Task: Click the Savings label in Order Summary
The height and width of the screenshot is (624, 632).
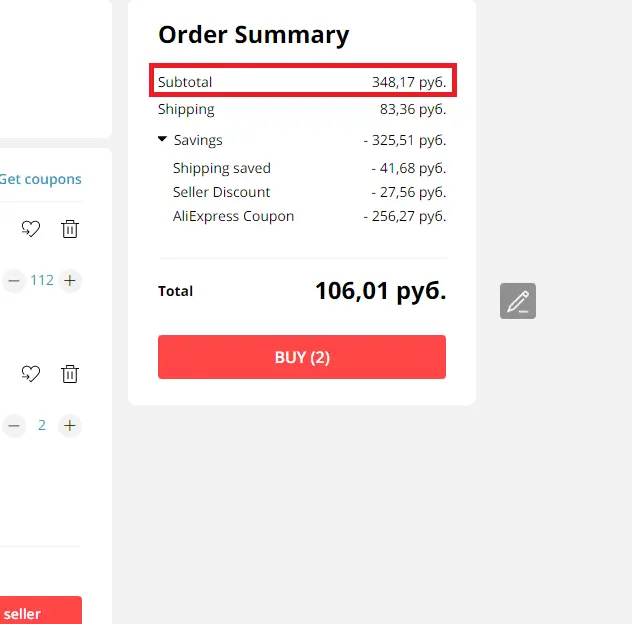Action: (x=198, y=140)
